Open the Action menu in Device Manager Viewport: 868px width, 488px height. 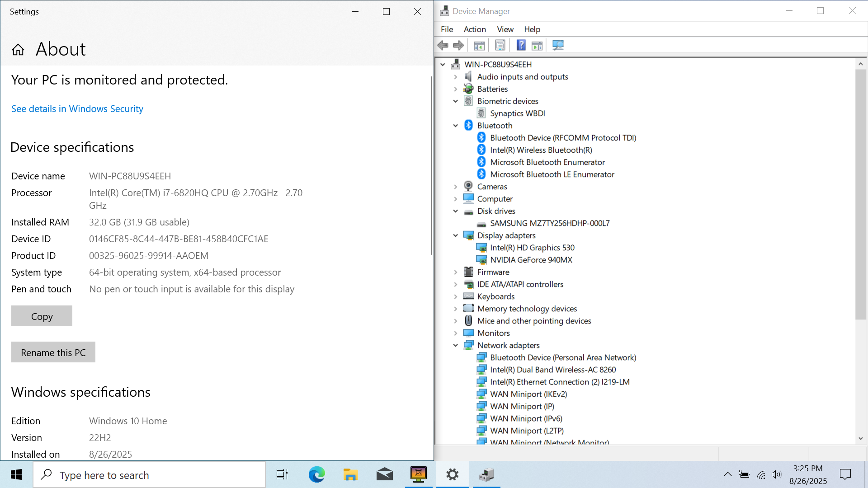(475, 29)
